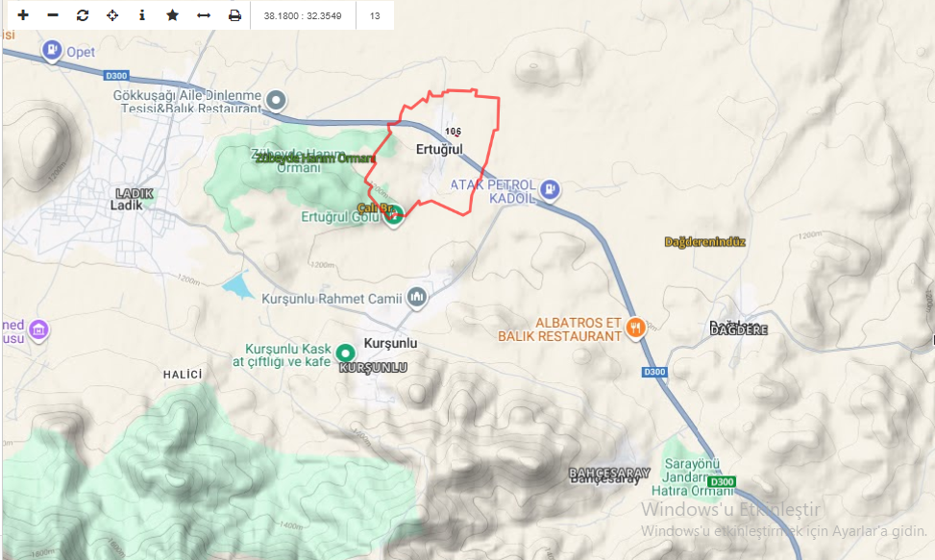
Task: Click the zoom level 13 indicator
Action: point(375,16)
